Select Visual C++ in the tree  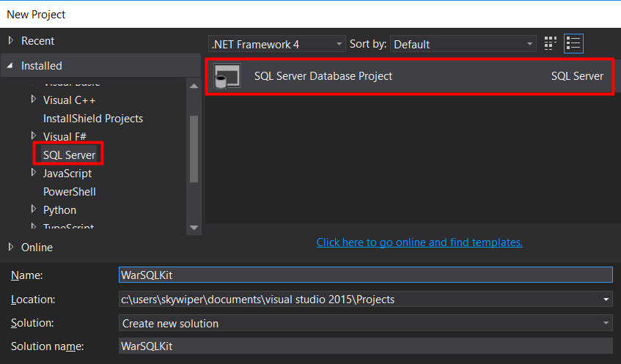[70, 100]
